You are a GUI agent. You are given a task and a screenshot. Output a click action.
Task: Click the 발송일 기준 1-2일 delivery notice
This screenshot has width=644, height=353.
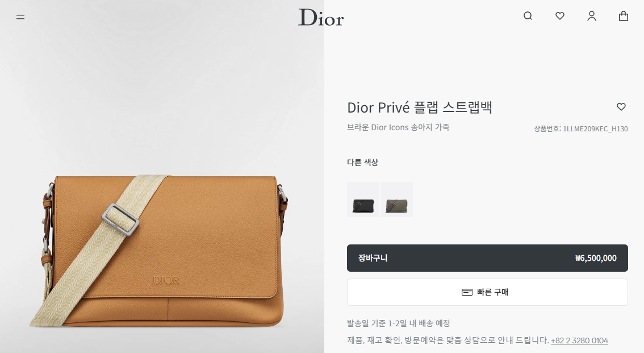click(x=399, y=323)
